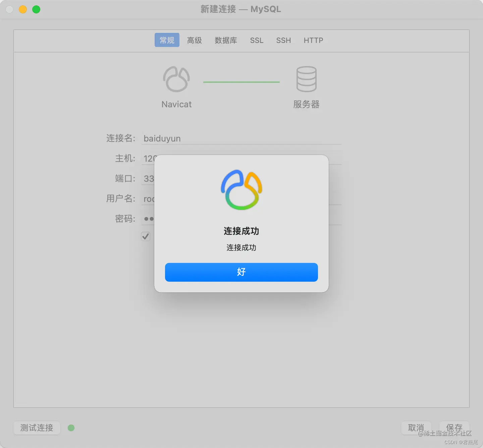Viewport: 483px width, 448px height.
Task: Click the 取消 button
Action: (x=416, y=428)
